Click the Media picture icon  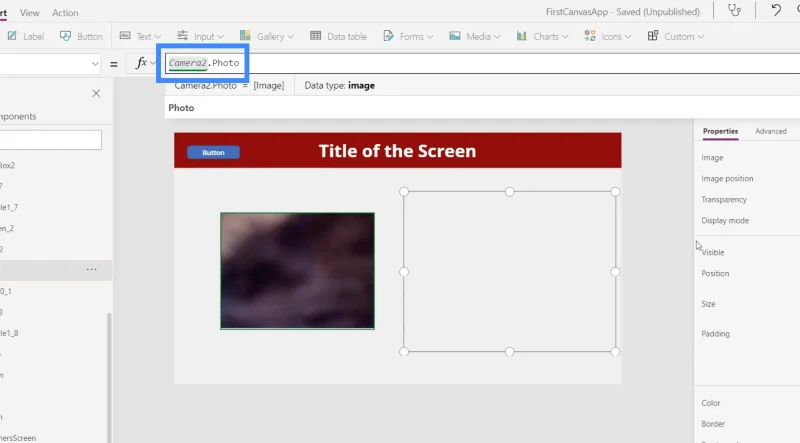click(x=455, y=36)
